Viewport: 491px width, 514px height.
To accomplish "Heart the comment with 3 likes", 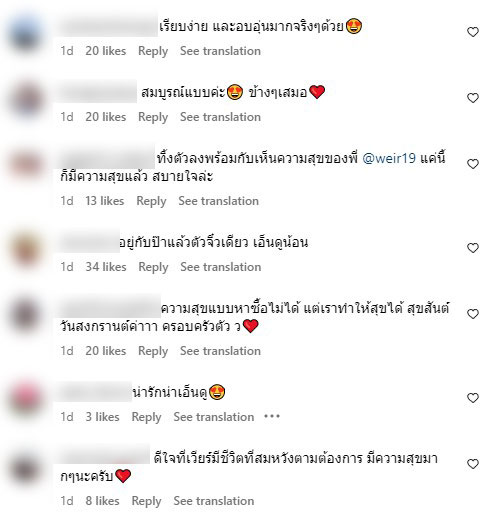I will (x=473, y=398).
